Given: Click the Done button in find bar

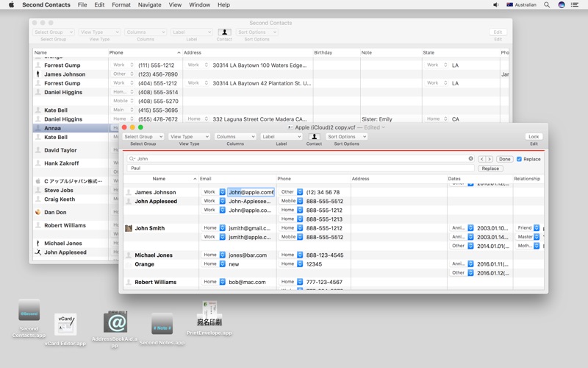Looking at the screenshot, I should click(504, 159).
